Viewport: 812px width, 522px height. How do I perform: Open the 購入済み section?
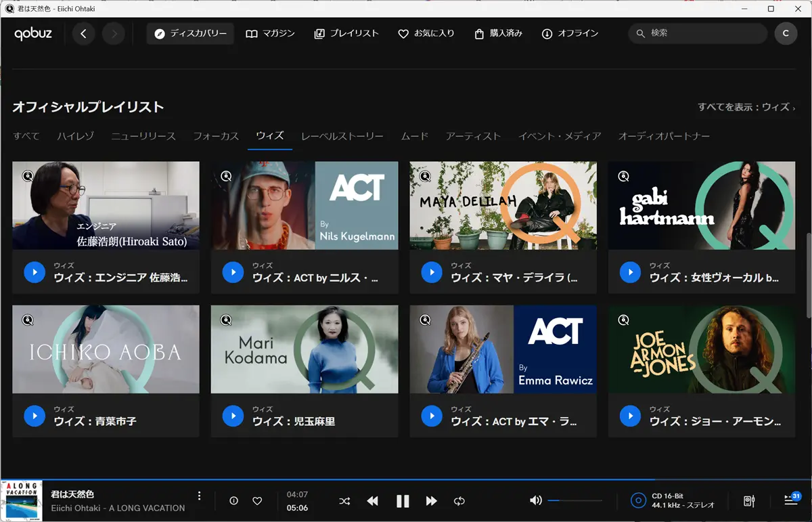point(499,34)
